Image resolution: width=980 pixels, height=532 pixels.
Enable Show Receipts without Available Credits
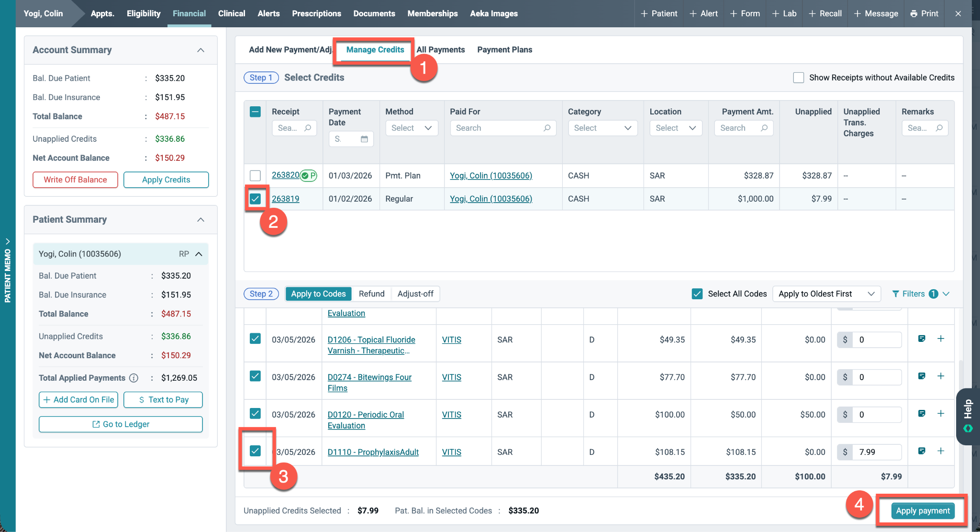(x=798, y=78)
